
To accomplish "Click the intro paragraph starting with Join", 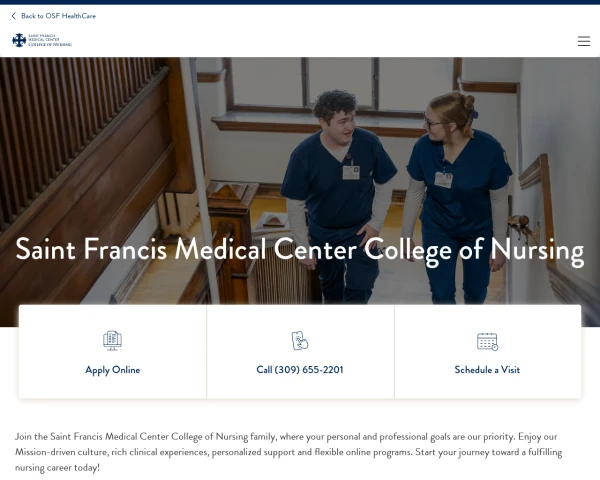I will 289,452.
